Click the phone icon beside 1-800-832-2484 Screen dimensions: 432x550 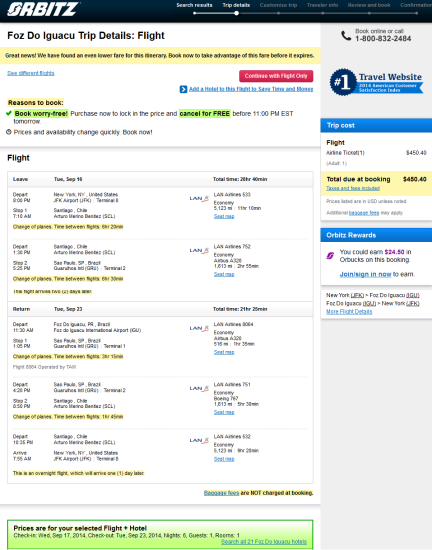click(346, 35)
